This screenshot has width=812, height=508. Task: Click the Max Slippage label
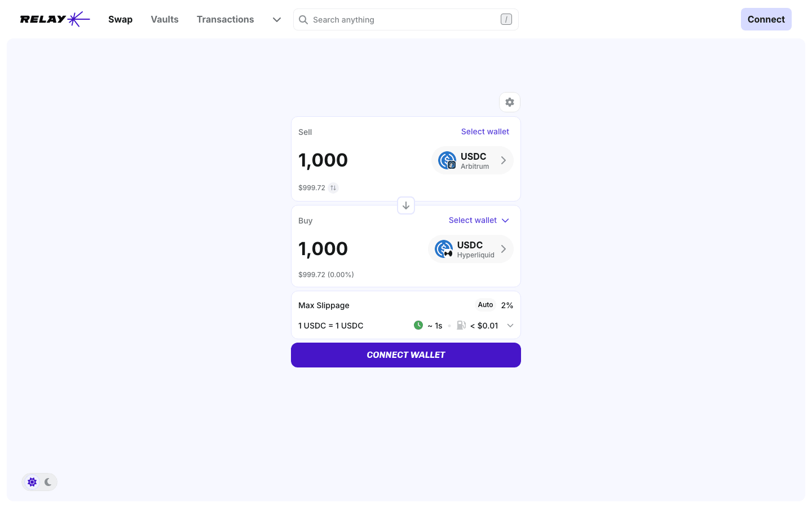tap(324, 305)
